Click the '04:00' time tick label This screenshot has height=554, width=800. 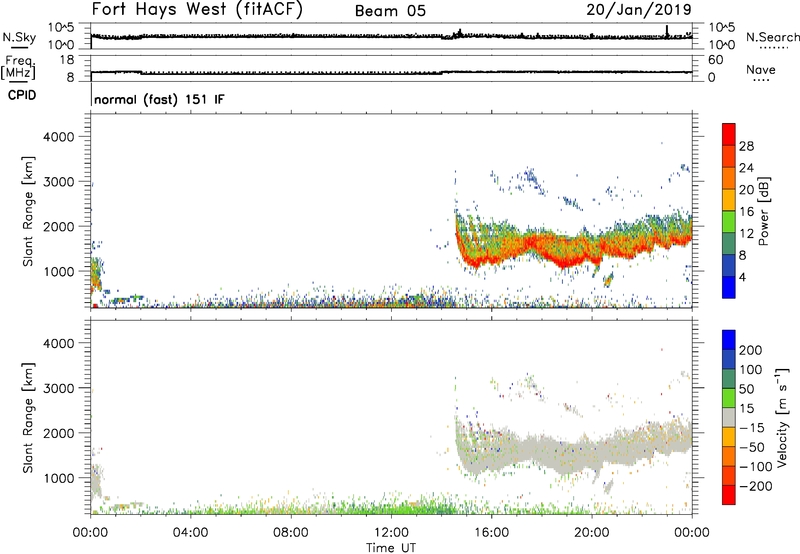click(190, 533)
